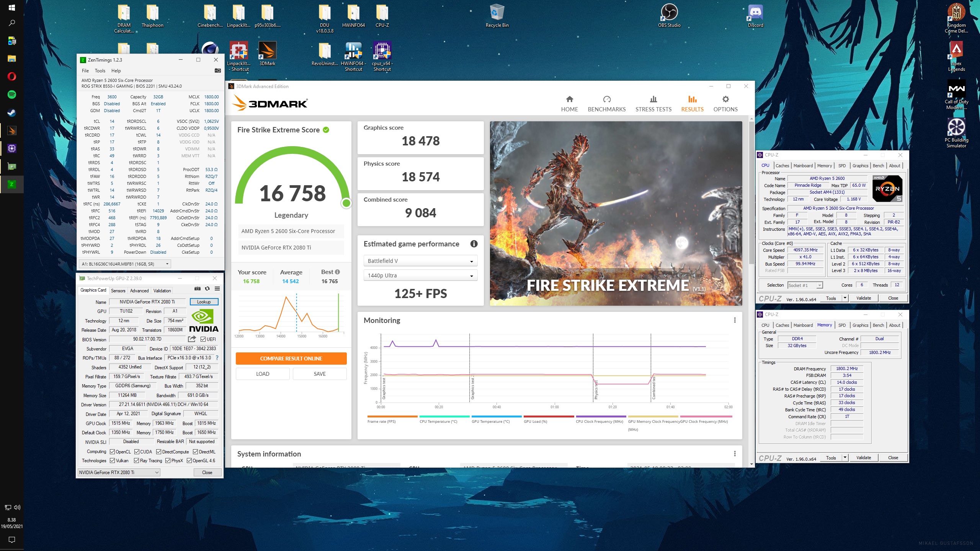
Task: Toggle UEFI checkbox in GPU-Z
Action: [x=203, y=339]
